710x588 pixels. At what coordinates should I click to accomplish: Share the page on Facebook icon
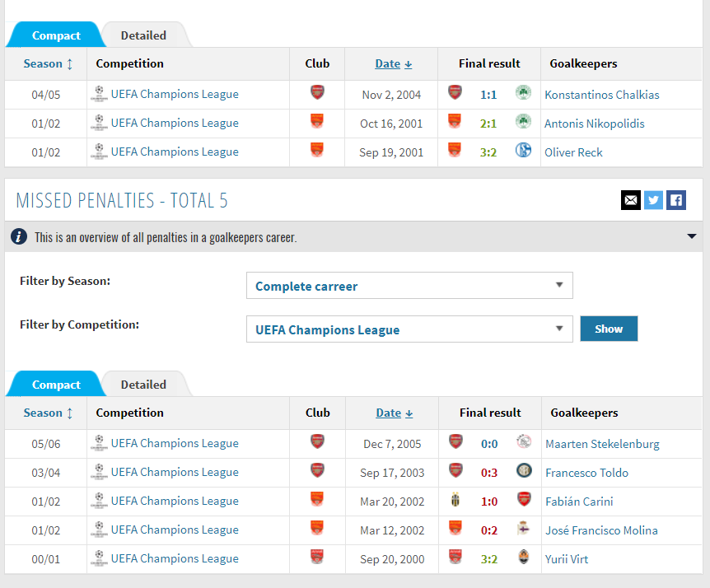click(x=676, y=200)
